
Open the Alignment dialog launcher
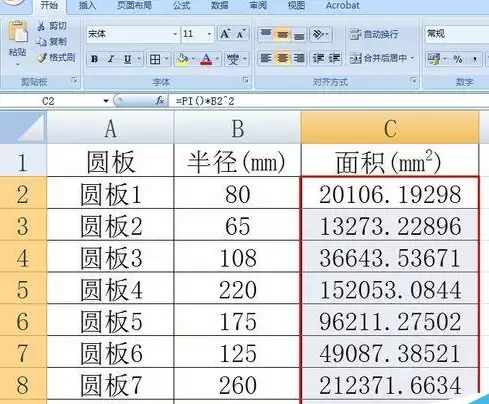[x=413, y=80]
